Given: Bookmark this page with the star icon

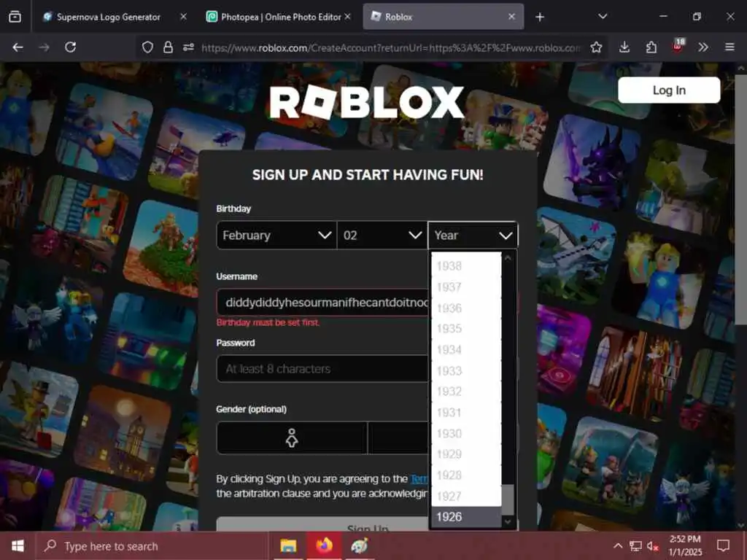Looking at the screenshot, I should click(x=596, y=47).
